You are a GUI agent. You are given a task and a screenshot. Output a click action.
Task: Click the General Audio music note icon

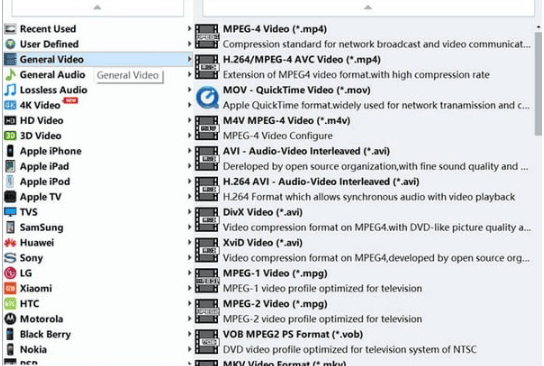(x=10, y=75)
